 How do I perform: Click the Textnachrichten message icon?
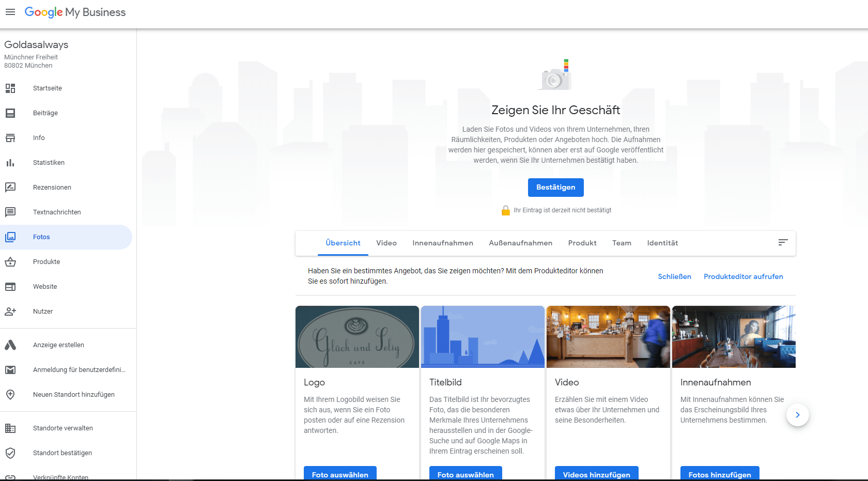[x=10, y=212]
